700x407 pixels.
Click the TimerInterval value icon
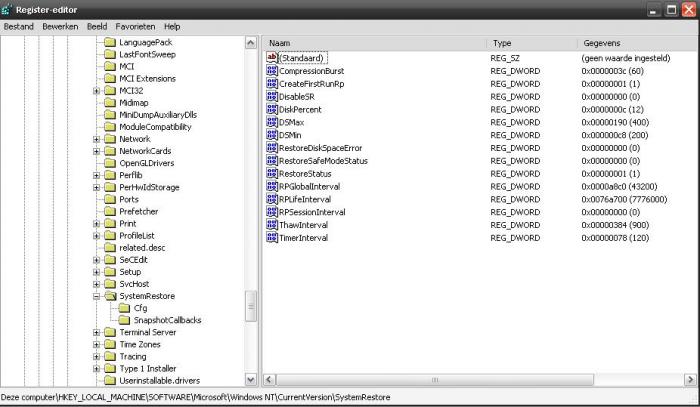(x=271, y=237)
